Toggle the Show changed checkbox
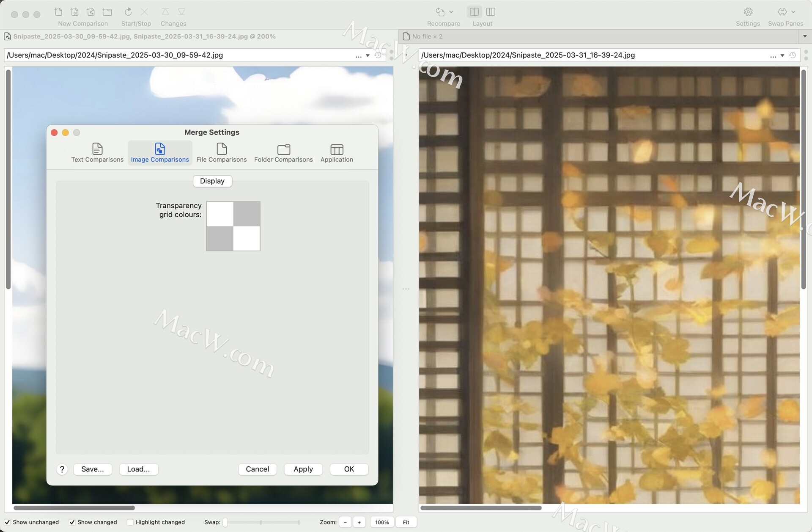Screen dimensions: 812x532 [x=72, y=522]
